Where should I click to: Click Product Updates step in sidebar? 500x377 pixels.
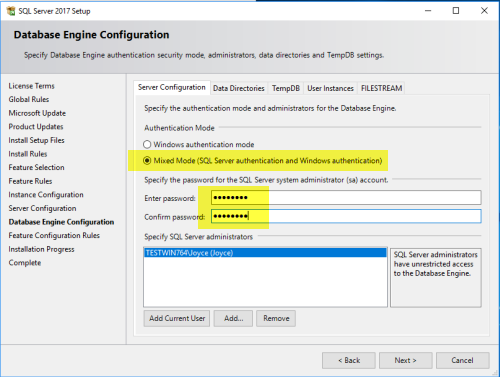[36, 127]
